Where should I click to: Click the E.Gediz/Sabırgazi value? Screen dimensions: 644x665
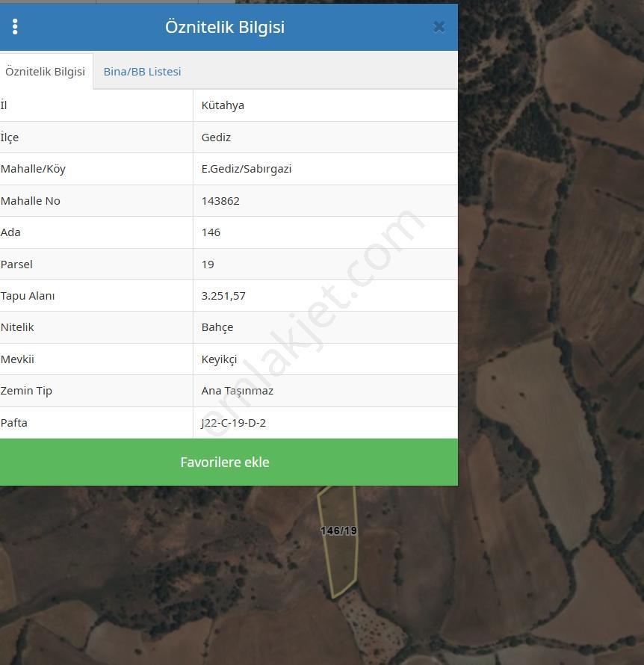247,169
